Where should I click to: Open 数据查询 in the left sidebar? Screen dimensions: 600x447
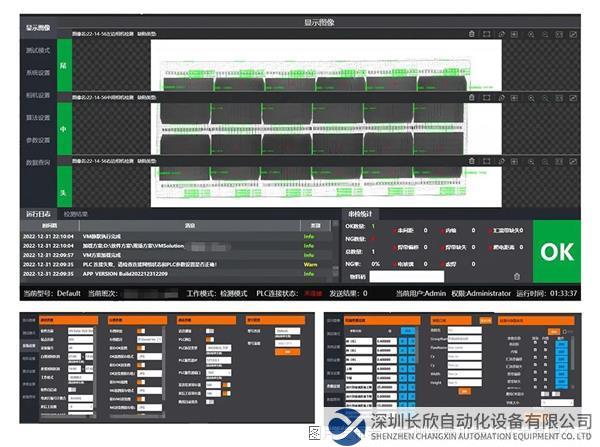click(x=37, y=163)
